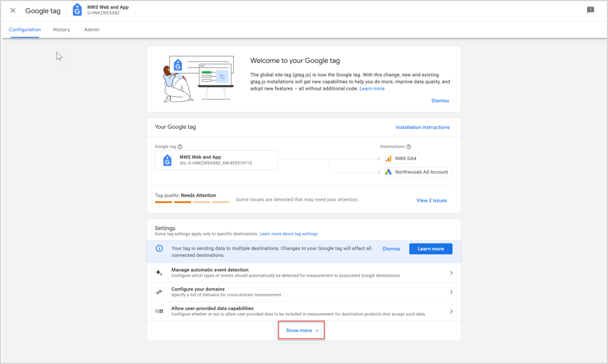Switch to the Configuration tab
Viewport: 608px width, 364px height.
click(25, 30)
